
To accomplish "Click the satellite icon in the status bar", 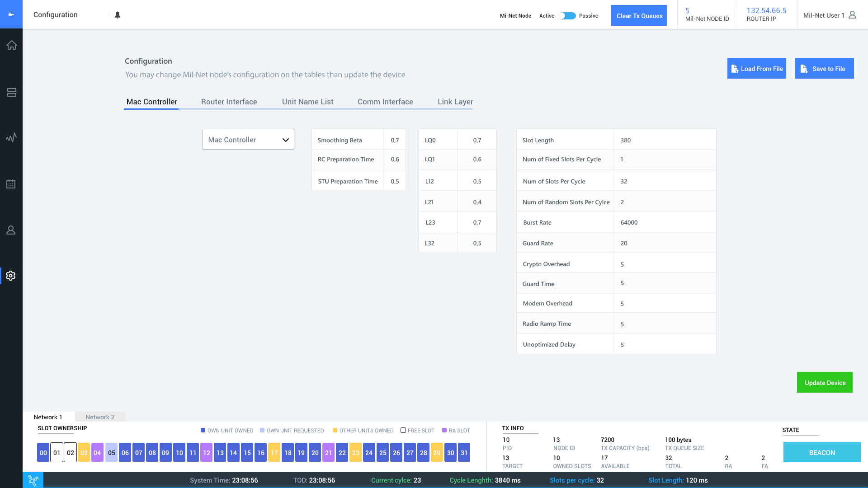I will pos(33,480).
